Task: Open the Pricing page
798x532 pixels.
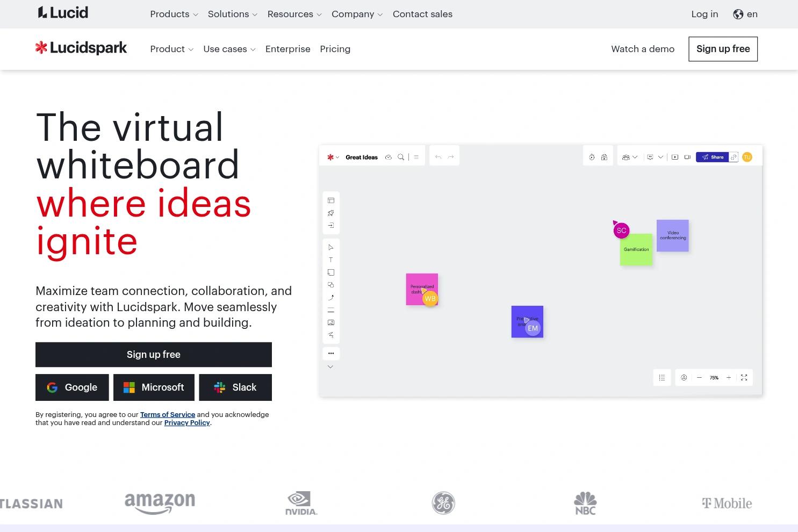Action: click(x=335, y=49)
